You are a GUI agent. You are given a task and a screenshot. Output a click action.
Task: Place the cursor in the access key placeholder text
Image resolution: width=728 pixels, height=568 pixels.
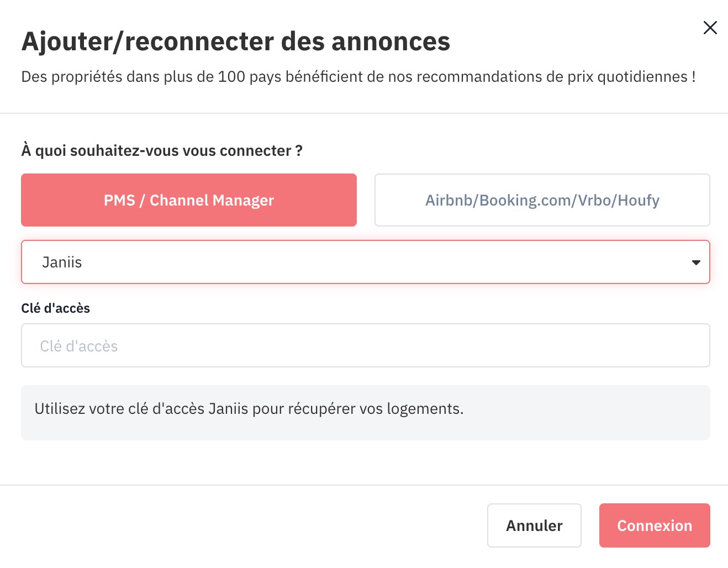coord(79,346)
